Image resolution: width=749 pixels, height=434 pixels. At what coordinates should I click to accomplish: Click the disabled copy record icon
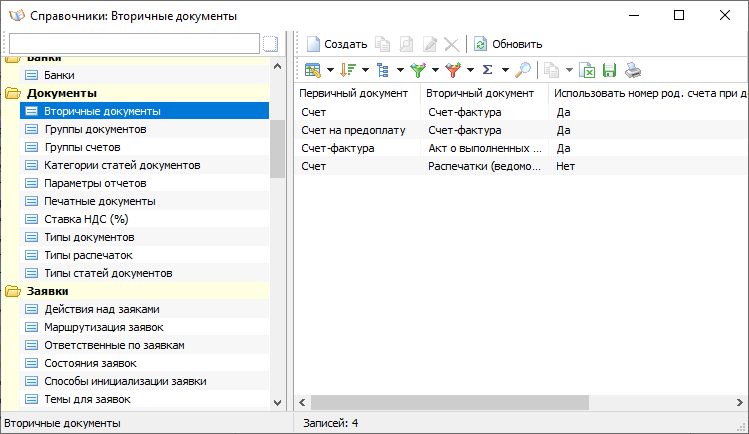(x=382, y=44)
